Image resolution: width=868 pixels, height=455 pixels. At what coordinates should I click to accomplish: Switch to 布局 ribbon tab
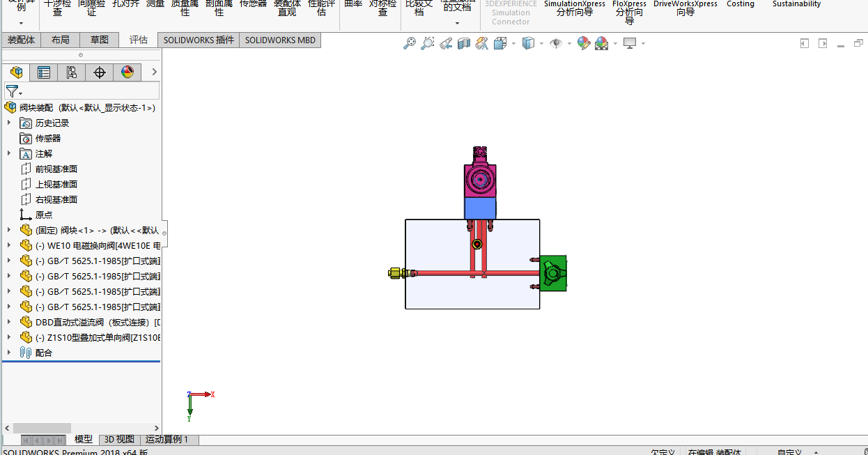pos(61,40)
